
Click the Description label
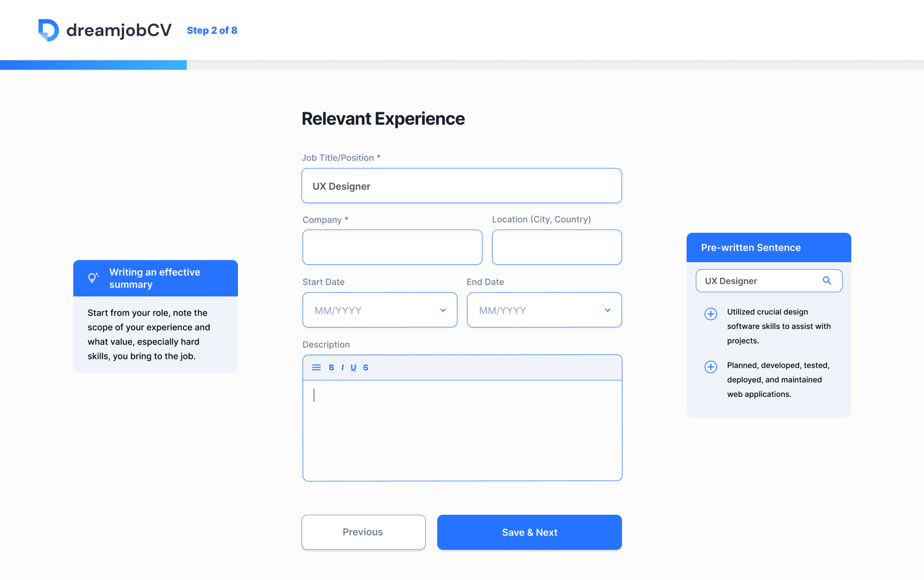(326, 345)
